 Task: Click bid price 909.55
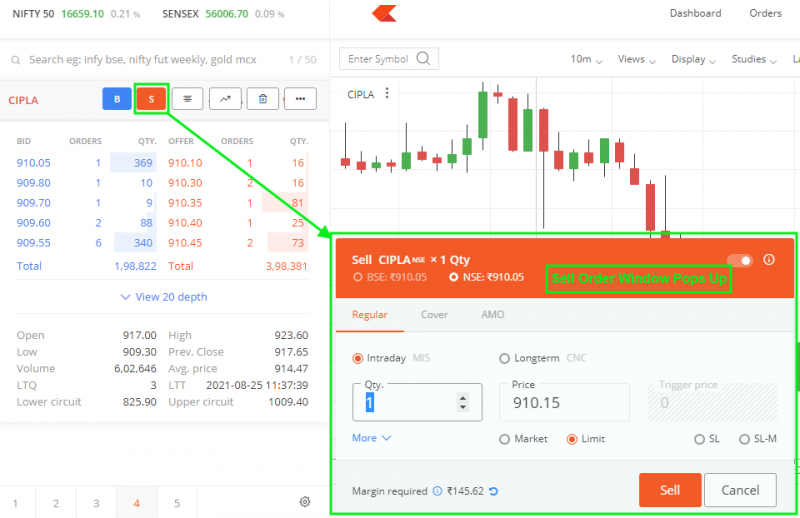pos(34,243)
